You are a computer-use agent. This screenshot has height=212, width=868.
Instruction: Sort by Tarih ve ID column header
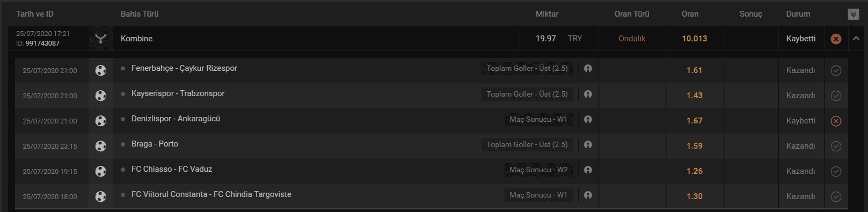point(35,14)
